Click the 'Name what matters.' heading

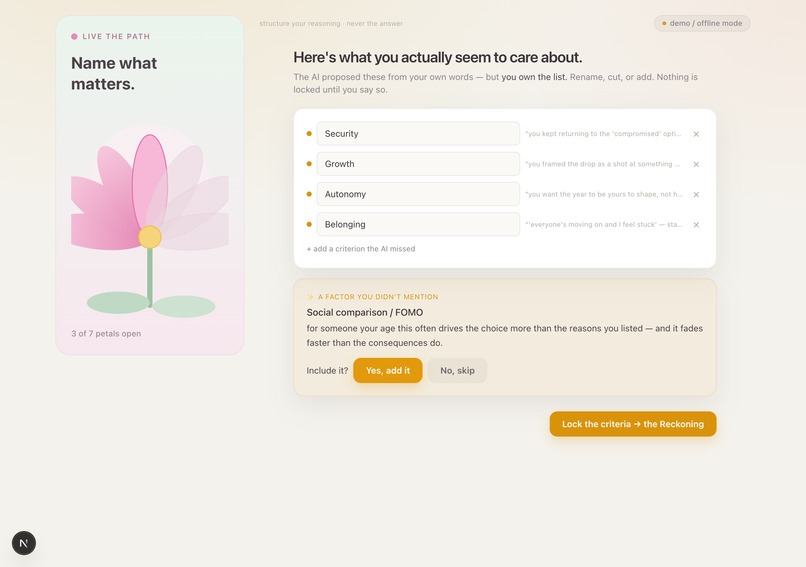[114, 74]
